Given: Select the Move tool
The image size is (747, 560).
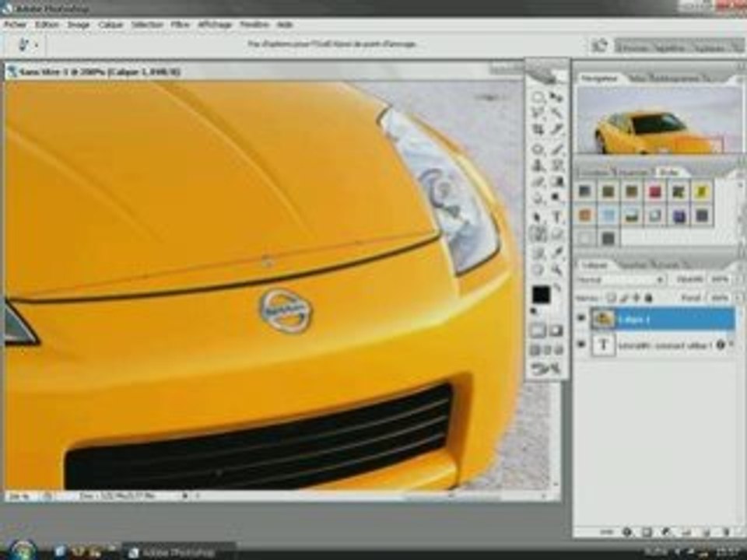Looking at the screenshot, I should (x=556, y=98).
